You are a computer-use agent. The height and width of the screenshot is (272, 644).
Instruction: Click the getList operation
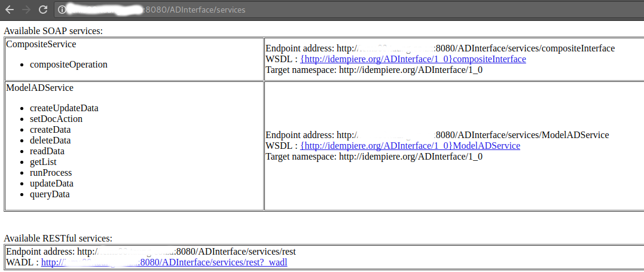pos(43,162)
